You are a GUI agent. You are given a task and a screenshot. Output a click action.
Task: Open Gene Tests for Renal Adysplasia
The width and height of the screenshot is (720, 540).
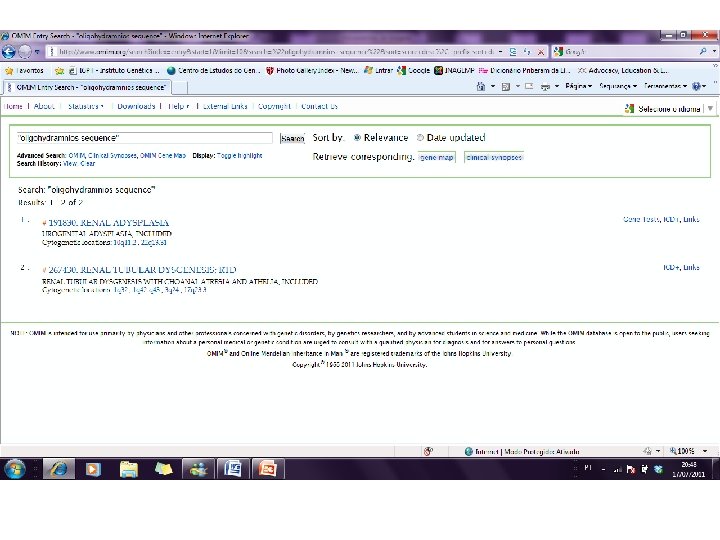(641, 219)
